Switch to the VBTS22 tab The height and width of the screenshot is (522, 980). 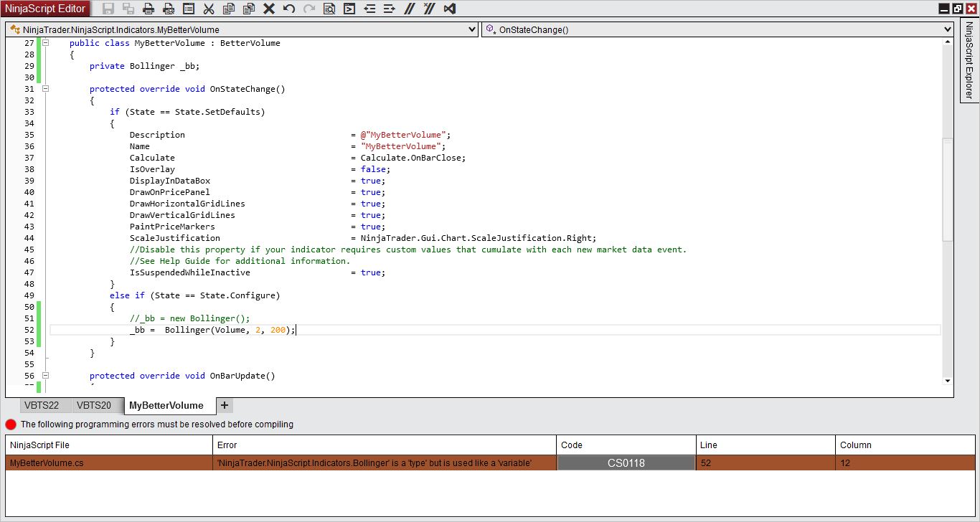click(x=42, y=406)
